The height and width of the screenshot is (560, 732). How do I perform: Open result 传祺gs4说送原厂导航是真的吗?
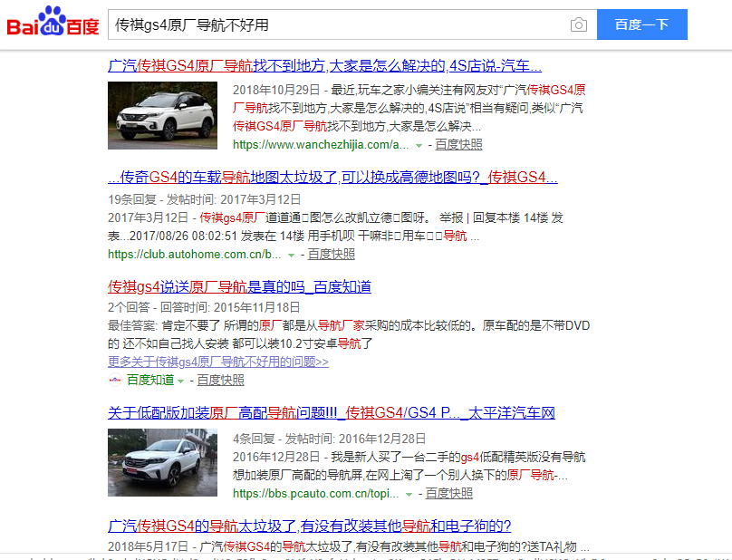tap(239, 286)
